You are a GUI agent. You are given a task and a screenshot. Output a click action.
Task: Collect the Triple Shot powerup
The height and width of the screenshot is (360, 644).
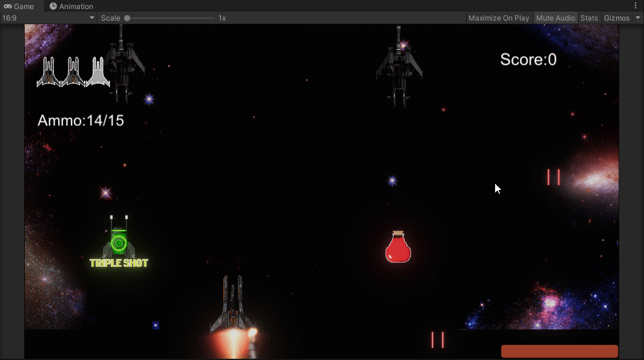[x=119, y=242]
